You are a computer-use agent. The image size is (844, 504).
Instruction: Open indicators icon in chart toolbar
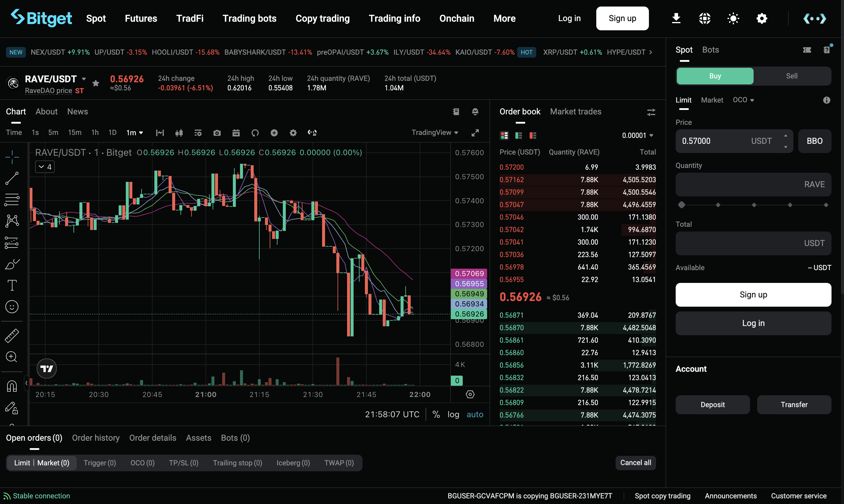click(198, 133)
